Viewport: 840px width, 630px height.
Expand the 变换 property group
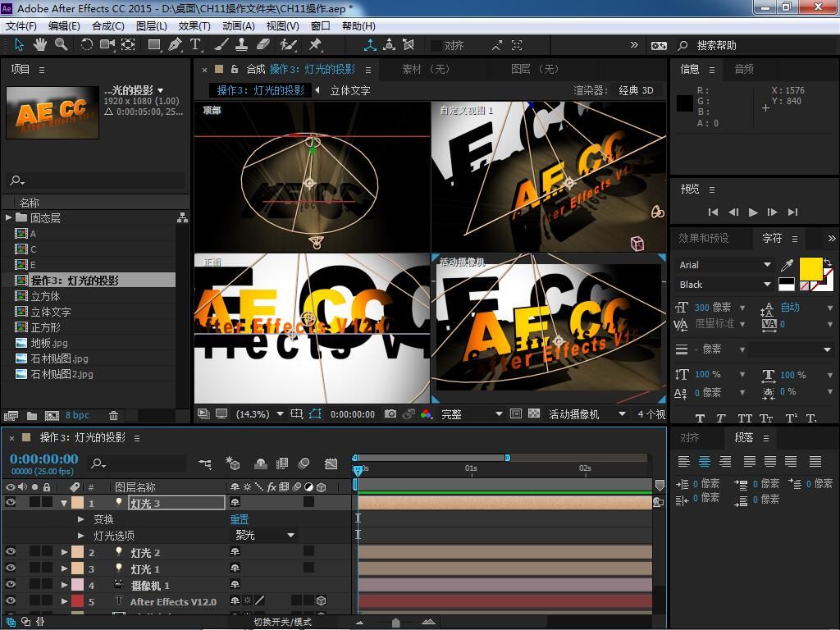tap(81, 519)
